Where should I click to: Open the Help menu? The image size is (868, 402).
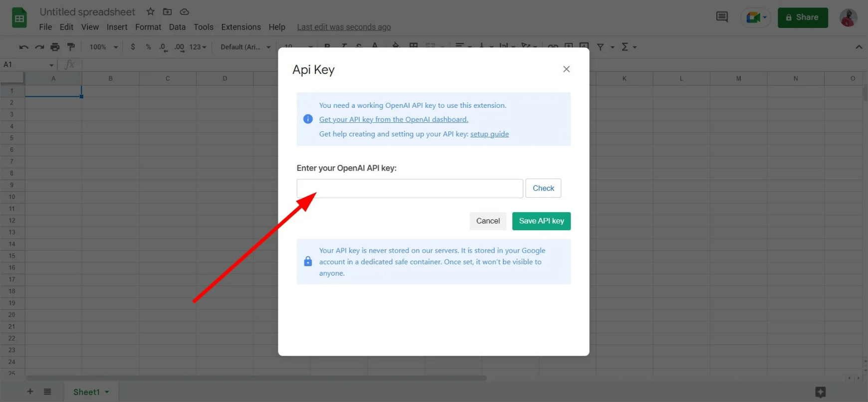click(x=277, y=27)
